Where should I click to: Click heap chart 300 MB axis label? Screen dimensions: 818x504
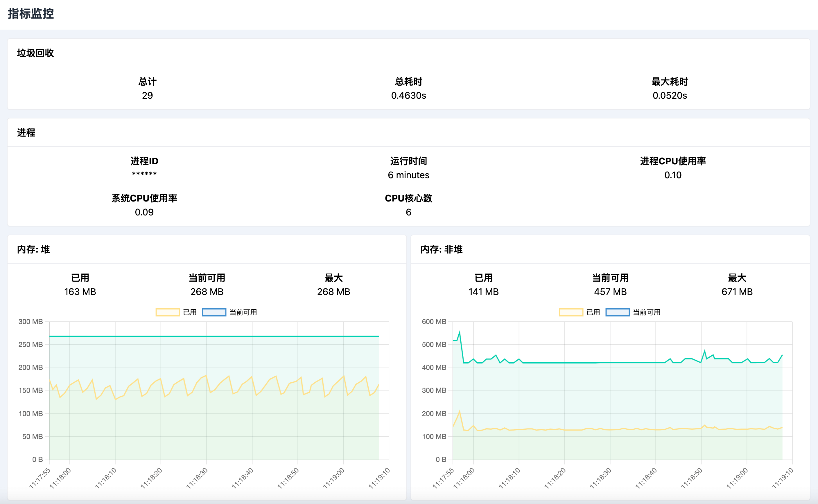(x=31, y=322)
